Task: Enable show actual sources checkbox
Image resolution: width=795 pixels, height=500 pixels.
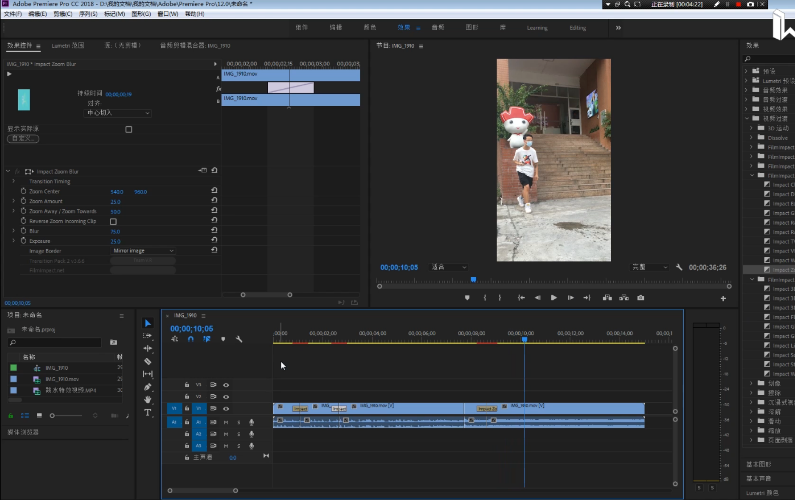Action: pos(128,129)
